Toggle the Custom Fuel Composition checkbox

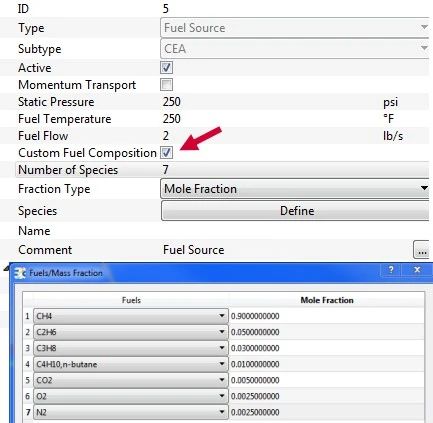coord(166,153)
